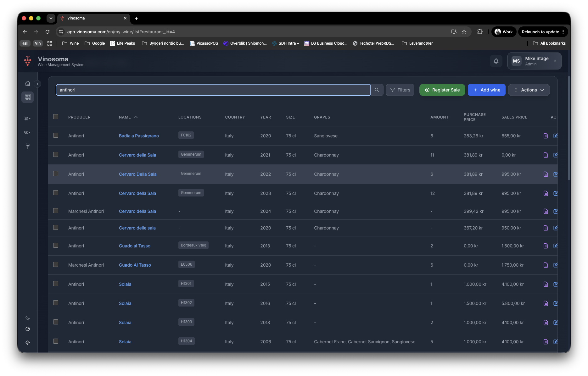Switch to the Vinosoma browser tab
This screenshot has width=588, height=376.
coord(94,18)
